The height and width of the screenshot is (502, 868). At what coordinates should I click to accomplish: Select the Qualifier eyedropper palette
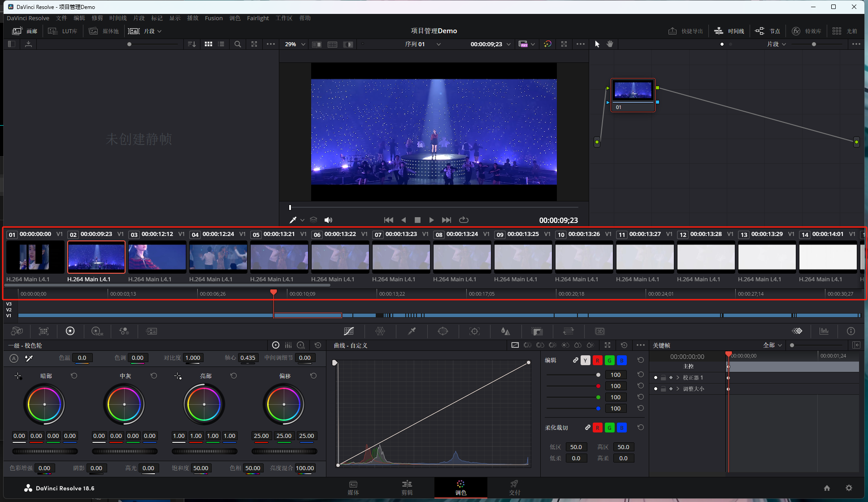pos(412,331)
